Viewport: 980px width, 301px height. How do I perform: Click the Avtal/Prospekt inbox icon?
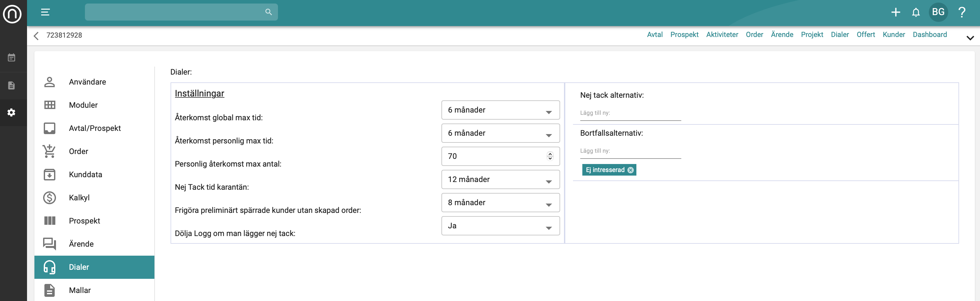click(50, 128)
